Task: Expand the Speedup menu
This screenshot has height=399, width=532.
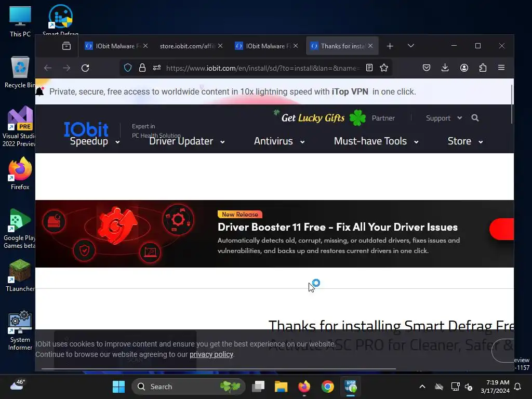Action: [x=95, y=141]
